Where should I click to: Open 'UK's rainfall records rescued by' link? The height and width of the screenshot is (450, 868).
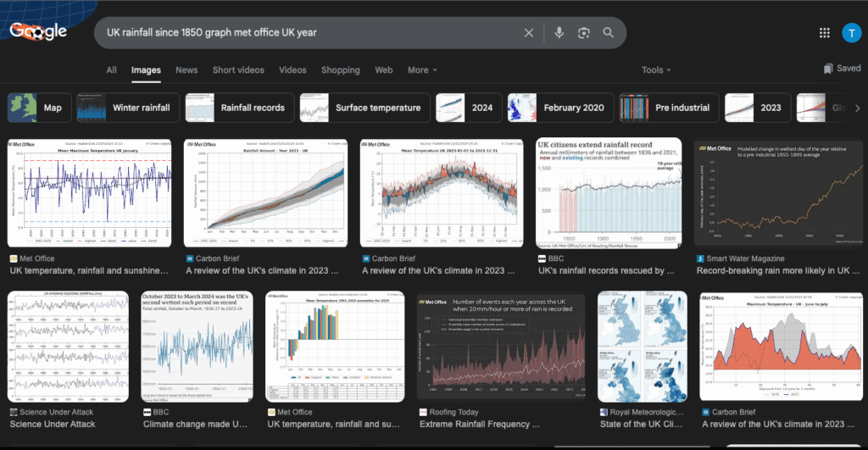tap(606, 270)
